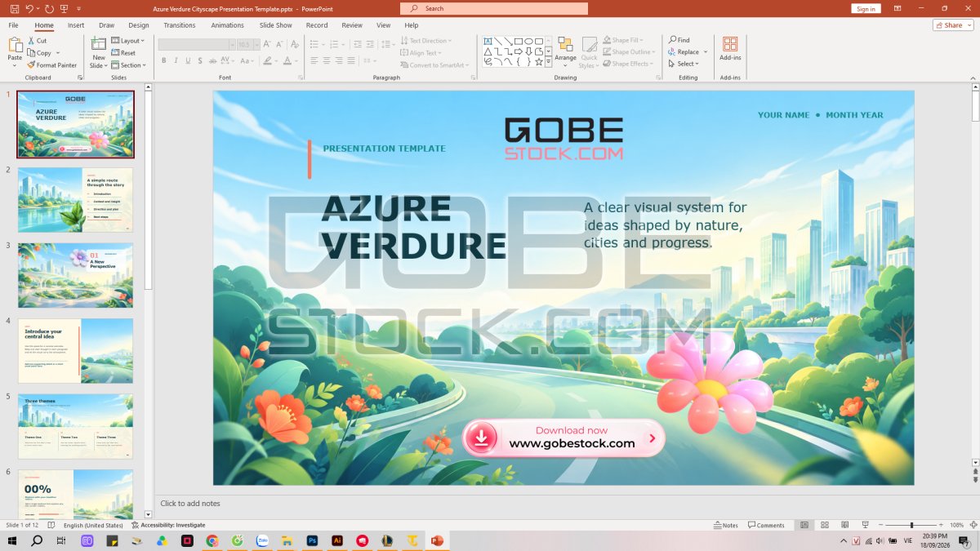Undo the last action in the Quick Access Toolbar
This screenshot has width=980, height=551.
[x=29, y=8]
